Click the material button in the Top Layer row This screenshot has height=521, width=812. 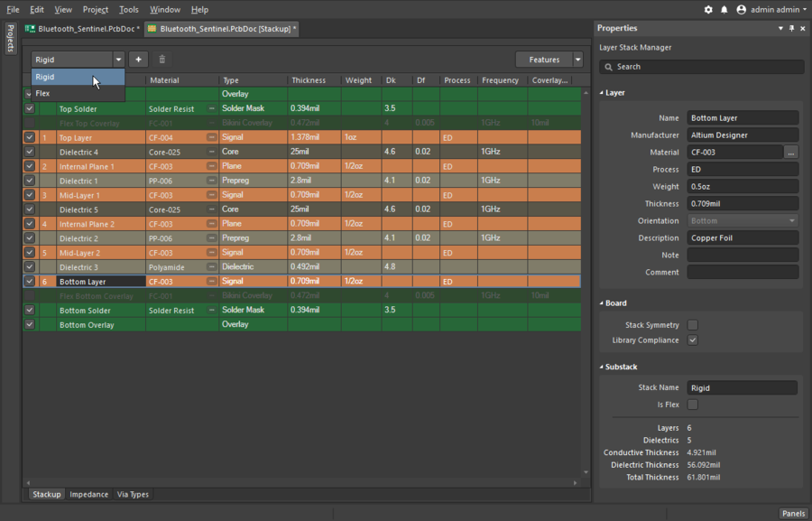tap(212, 138)
